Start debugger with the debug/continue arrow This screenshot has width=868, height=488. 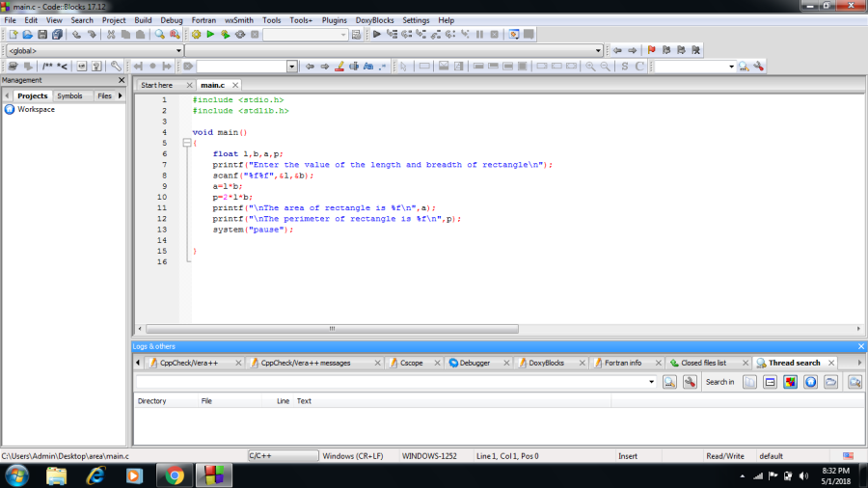click(377, 35)
